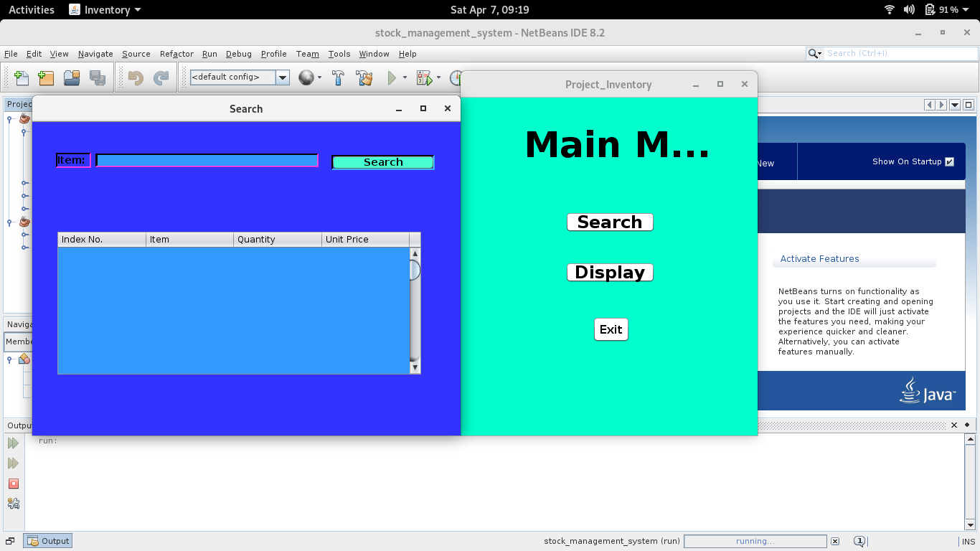Expand the first project tree node
The width and height of the screenshot is (980, 551).
[9, 119]
